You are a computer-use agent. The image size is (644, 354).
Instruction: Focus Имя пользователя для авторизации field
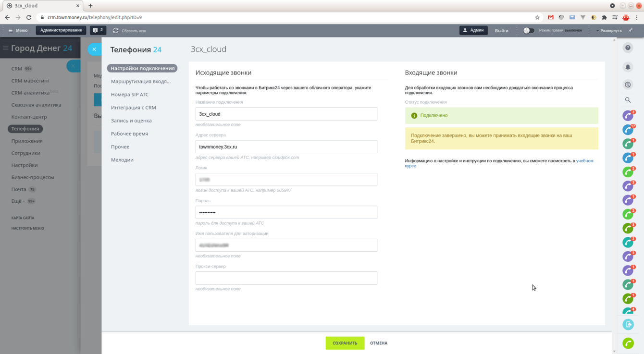point(286,245)
